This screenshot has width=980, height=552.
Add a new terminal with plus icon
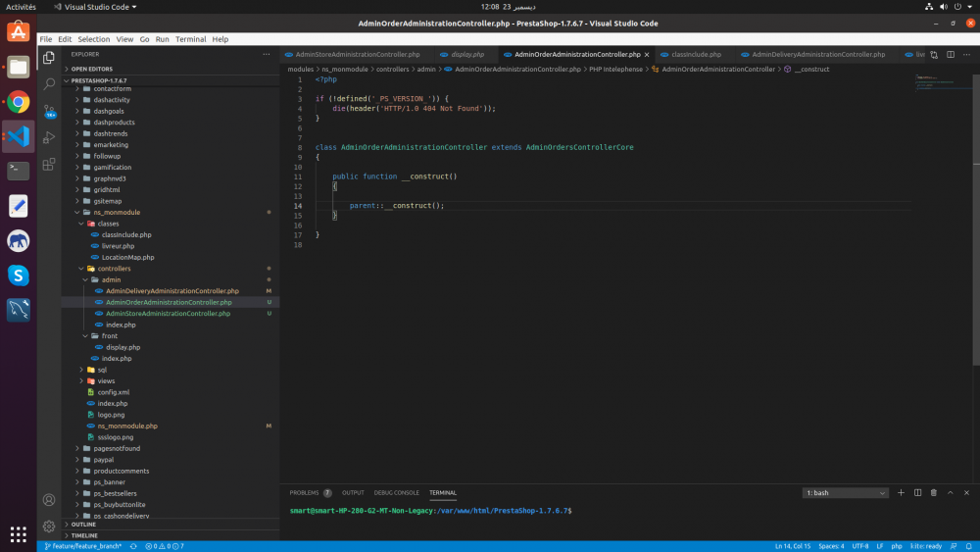click(x=901, y=492)
